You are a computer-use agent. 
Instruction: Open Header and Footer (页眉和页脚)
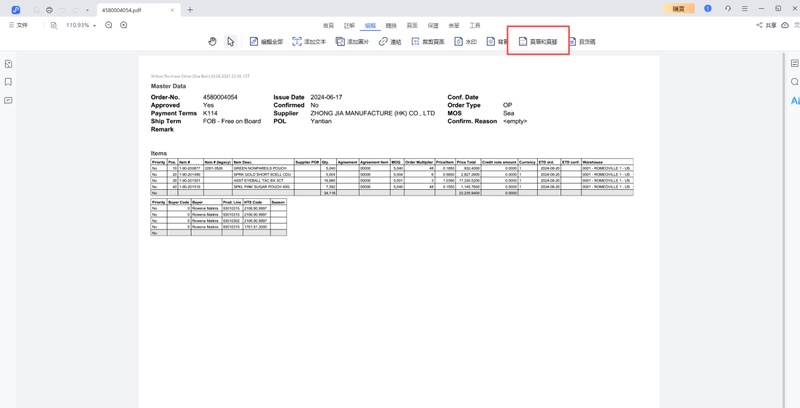coord(538,42)
